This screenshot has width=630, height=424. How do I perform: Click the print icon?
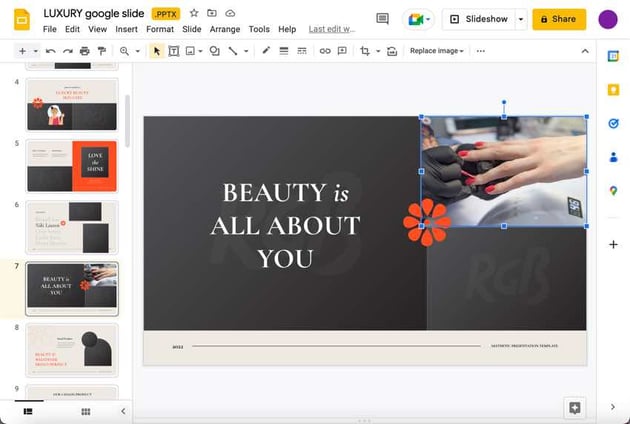pyautogui.click(x=84, y=51)
